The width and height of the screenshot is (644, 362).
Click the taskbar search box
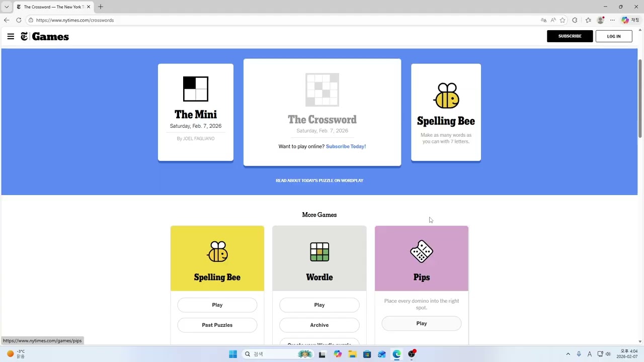tap(278, 354)
